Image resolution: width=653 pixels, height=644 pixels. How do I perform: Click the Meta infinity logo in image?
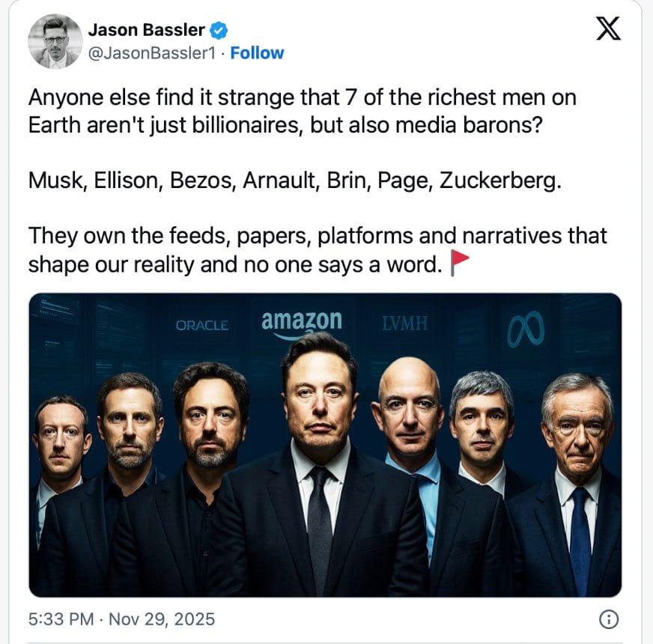click(524, 329)
